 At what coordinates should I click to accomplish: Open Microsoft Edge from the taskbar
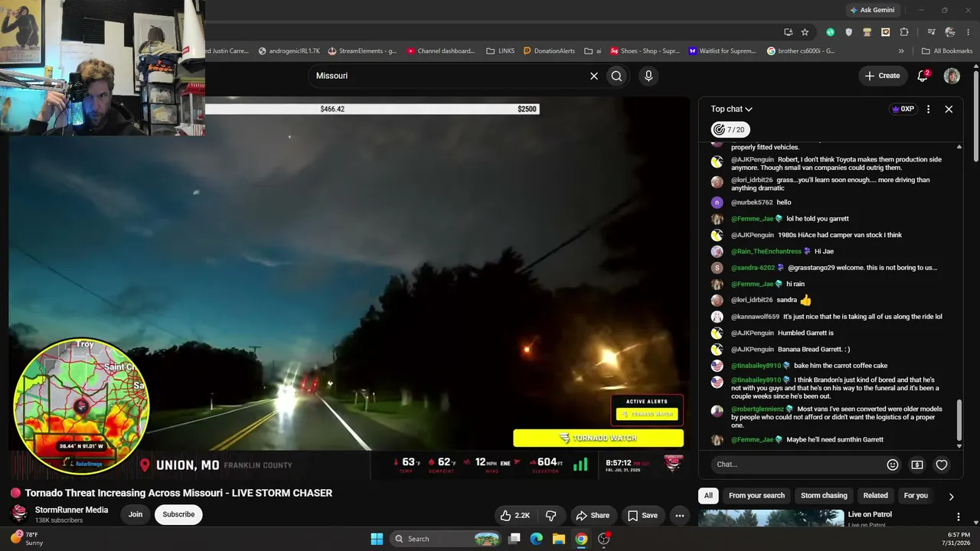[537, 539]
